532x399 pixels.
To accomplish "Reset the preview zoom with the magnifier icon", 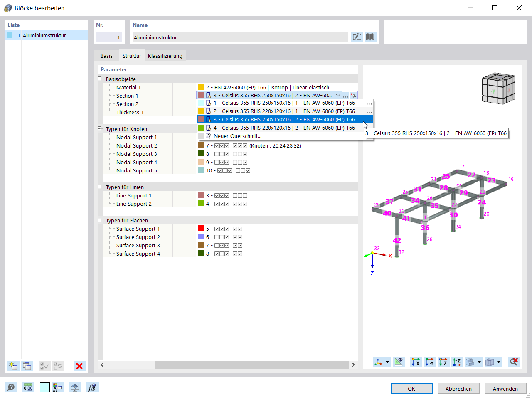I will pyautogui.click(x=514, y=362).
